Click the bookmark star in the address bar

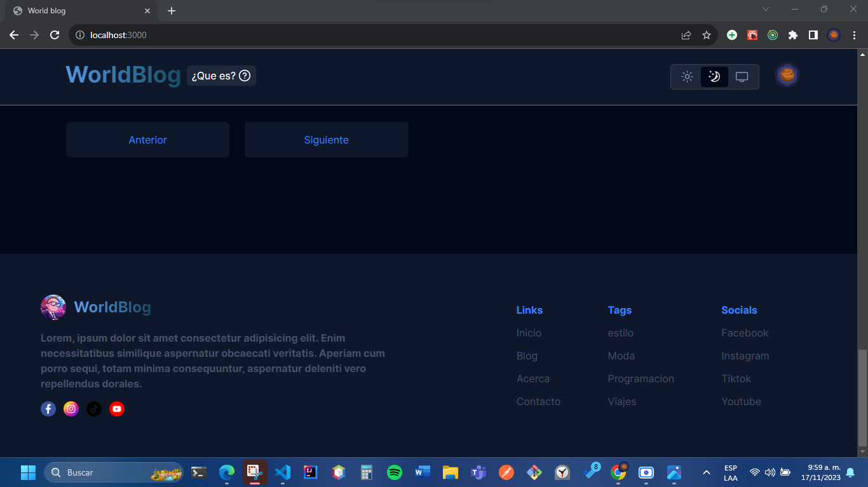(x=707, y=35)
